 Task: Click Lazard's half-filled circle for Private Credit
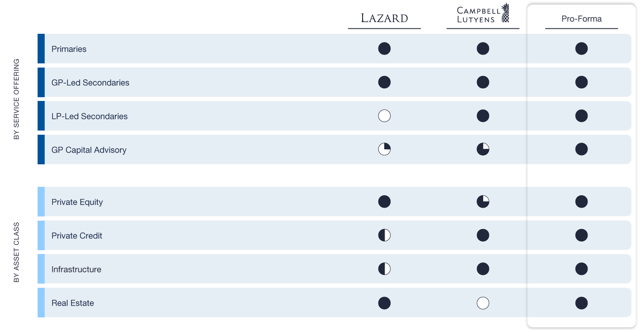click(384, 235)
